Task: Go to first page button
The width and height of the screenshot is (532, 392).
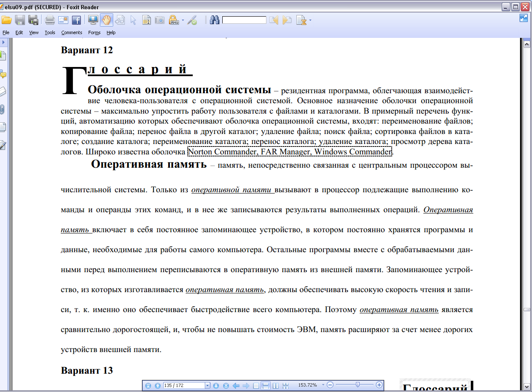Action: [x=148, y=386]
